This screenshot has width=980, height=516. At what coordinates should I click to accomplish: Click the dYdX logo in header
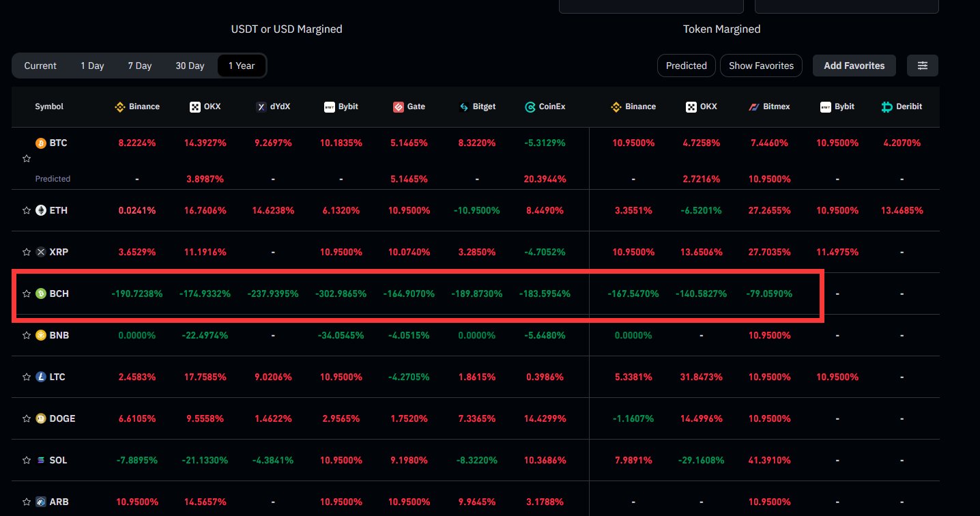[x=261, y=106]
